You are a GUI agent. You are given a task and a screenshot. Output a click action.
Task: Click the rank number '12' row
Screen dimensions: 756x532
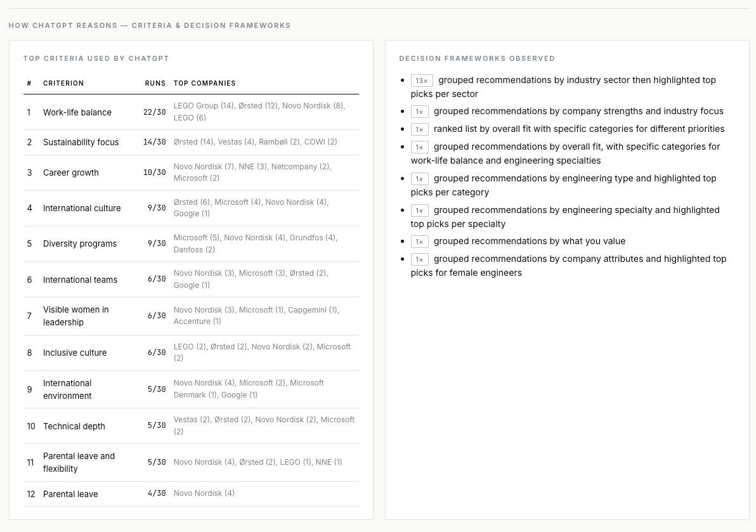coord(31,494)
